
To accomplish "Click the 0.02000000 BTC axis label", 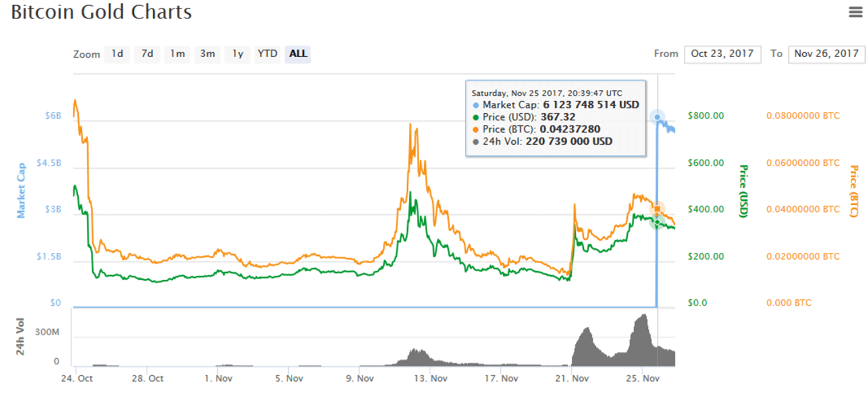I will [803, 256].
